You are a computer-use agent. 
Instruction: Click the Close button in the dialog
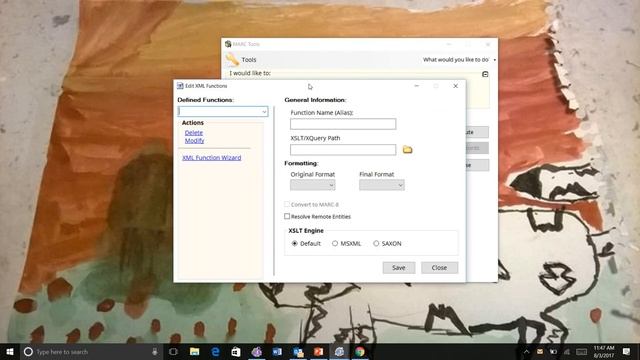[x=439, y=268]
